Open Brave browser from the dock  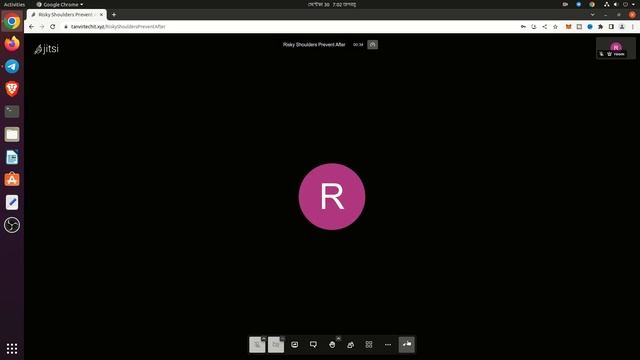12,89
